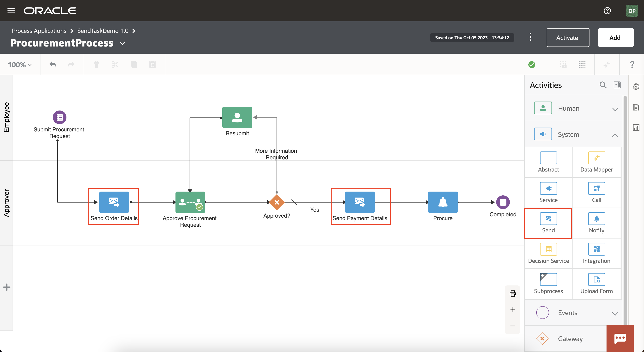
Task: Click the validation checkmark icon
Action: click(532, 64)
